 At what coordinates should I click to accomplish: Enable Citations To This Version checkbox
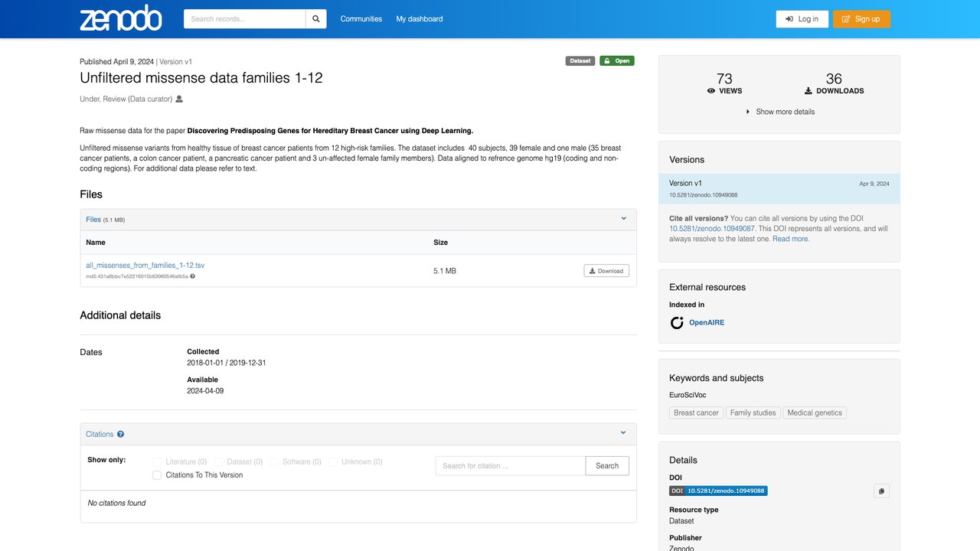[x=157, y=475]
